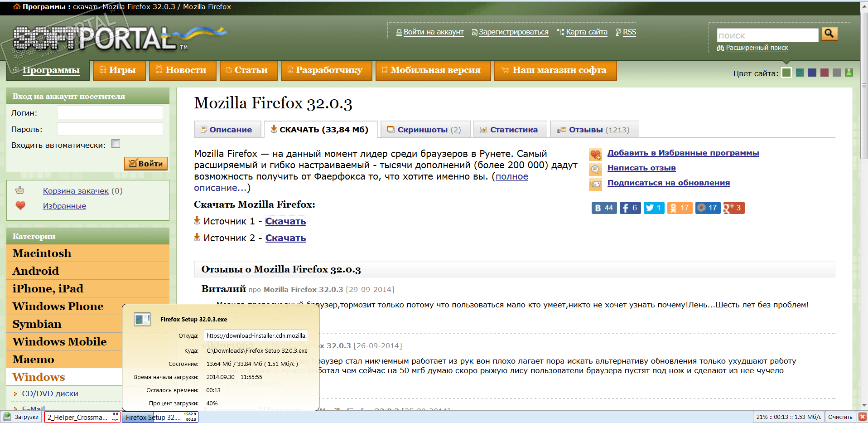Click the download arrow icon beside Источник 1
The height and width of the screenshot is (423, 868).
(x=197, y=220)
